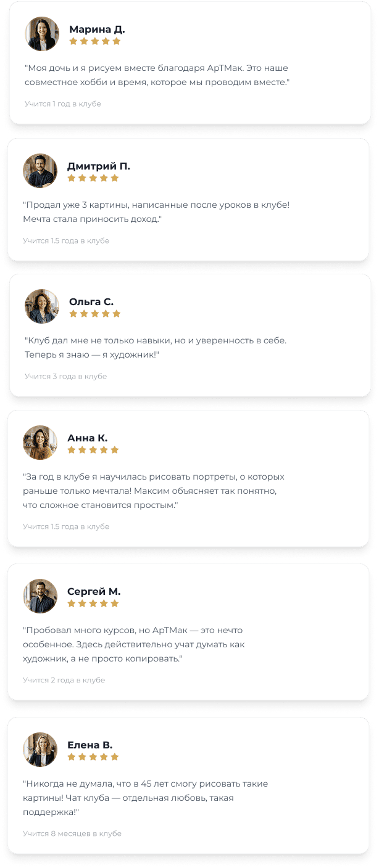
Task: Select the name Ольга С.
Action: pyautogui.click(x=91, y=302)
